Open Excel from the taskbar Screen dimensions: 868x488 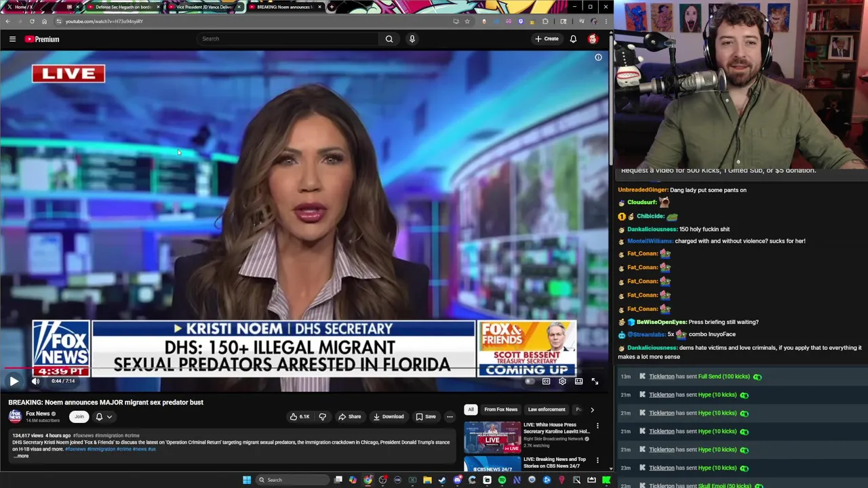tap(412, 480)
